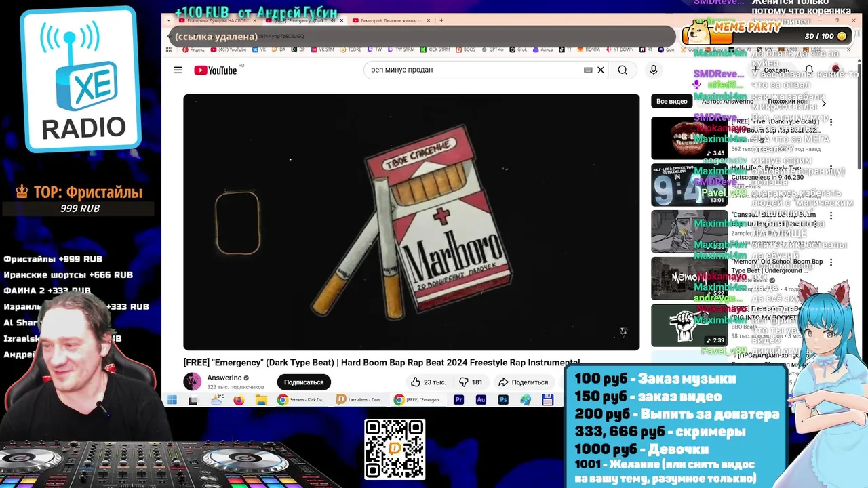Open the Windows Start menu
868x488 pixels.
[x=172, y=400]
